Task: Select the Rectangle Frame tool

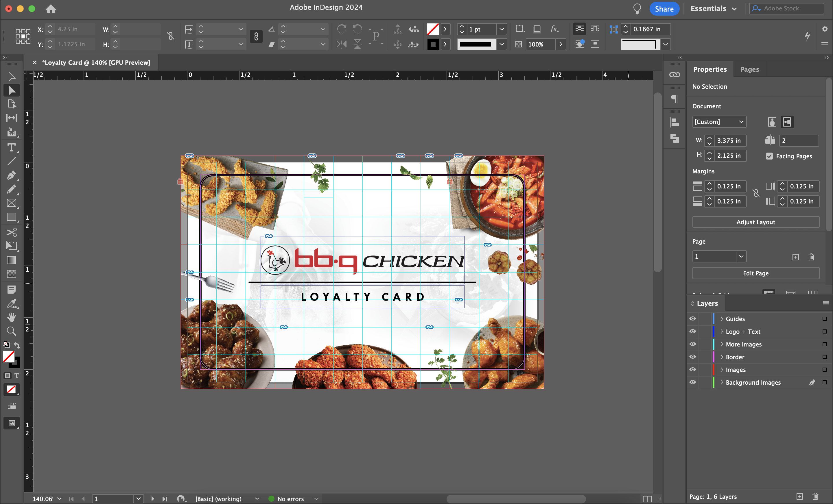Action: (x=12, y=203)
